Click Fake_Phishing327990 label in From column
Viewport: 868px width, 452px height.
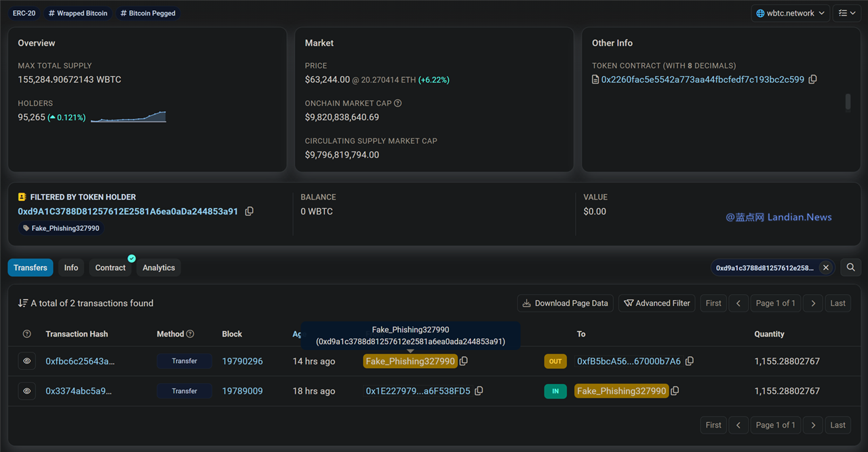coord(410,361)
